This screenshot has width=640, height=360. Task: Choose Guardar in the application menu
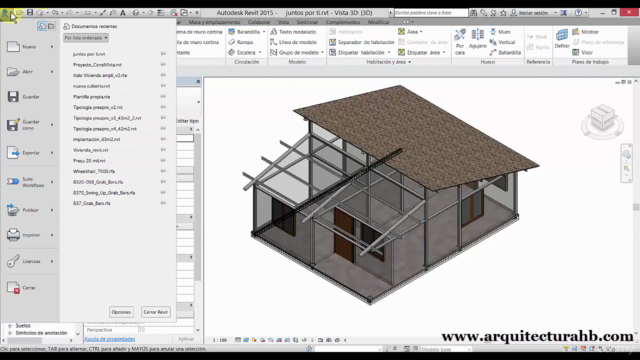pos(30,97)
